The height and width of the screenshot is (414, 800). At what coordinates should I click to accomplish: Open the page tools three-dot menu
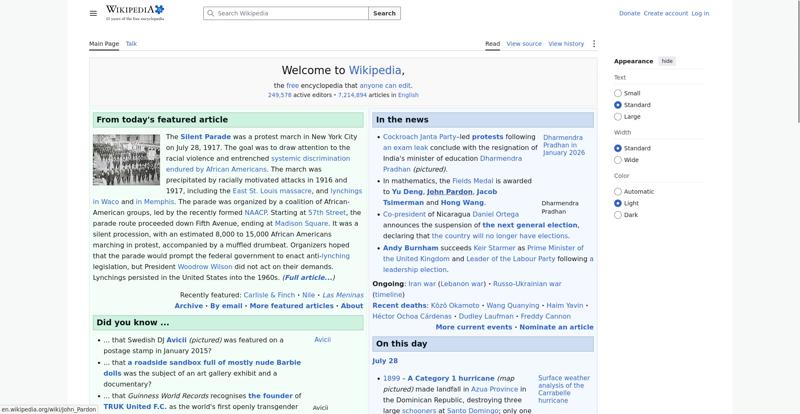(593, 44)
